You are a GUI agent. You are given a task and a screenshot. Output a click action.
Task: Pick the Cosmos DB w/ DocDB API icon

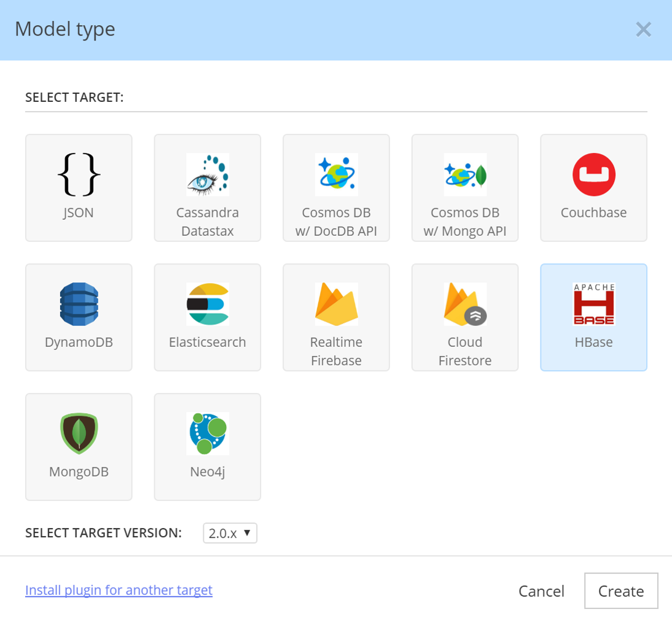coord(337,175)
